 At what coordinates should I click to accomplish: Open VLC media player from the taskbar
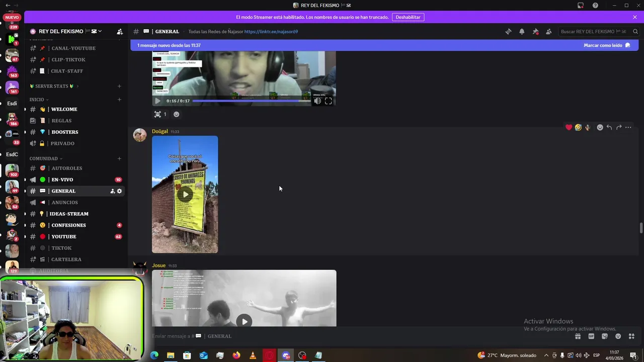tap(253, 355)
